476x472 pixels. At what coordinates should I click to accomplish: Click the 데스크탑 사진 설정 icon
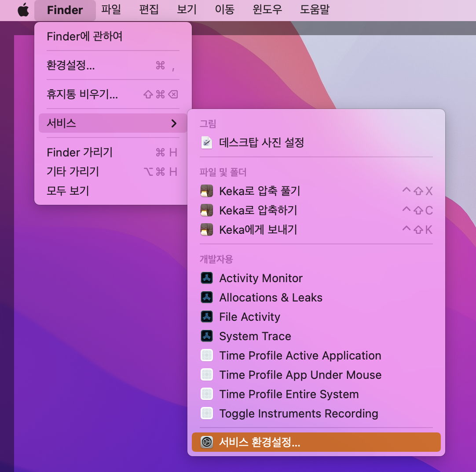coord(207,142)
